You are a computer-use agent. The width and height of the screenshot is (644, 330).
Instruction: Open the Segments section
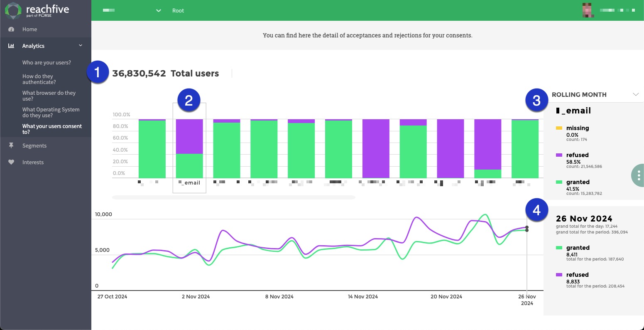pos(34,146)
